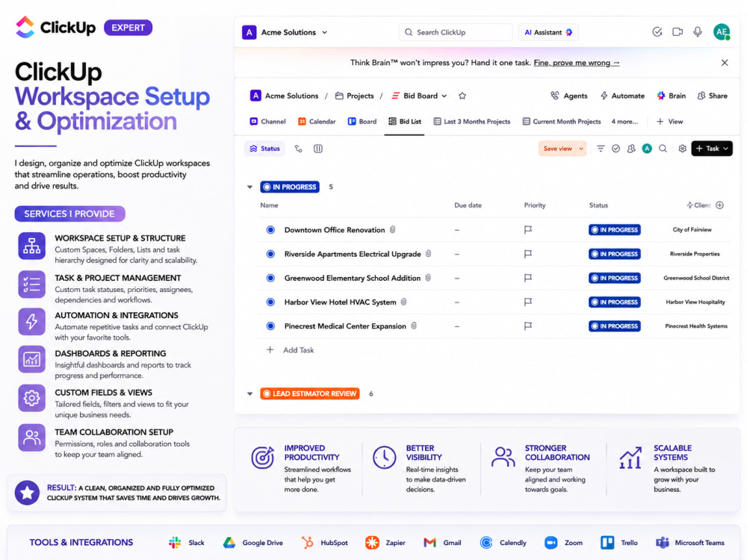747x560 pixels.
Task: Open the Agents button
Action: [568, 96]
